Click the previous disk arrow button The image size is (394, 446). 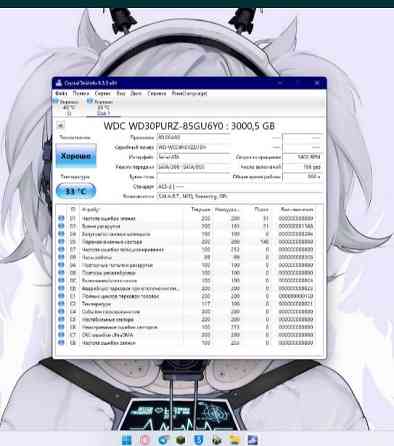coord(60,126)
